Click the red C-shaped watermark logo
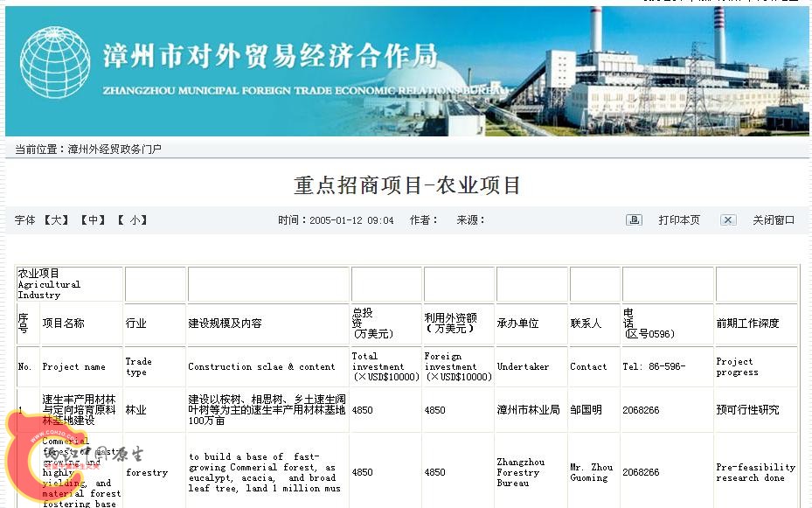 coord(24,458)
